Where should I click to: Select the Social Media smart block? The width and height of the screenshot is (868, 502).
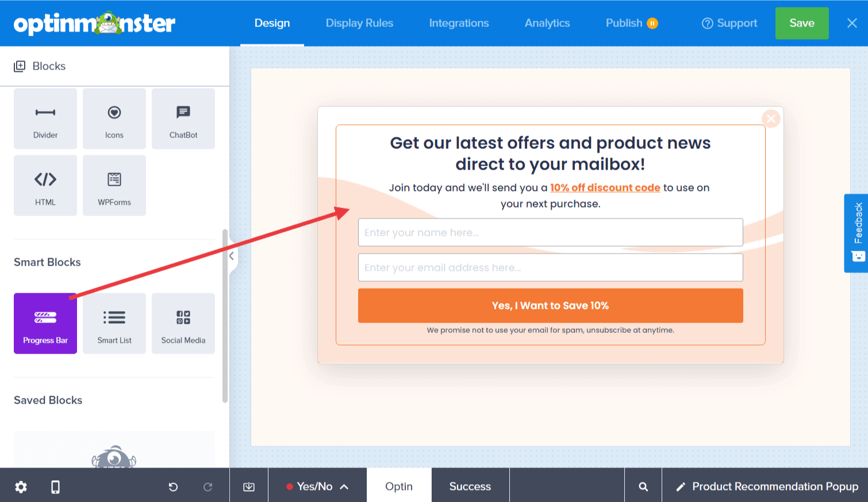click(x=183, y=323)
